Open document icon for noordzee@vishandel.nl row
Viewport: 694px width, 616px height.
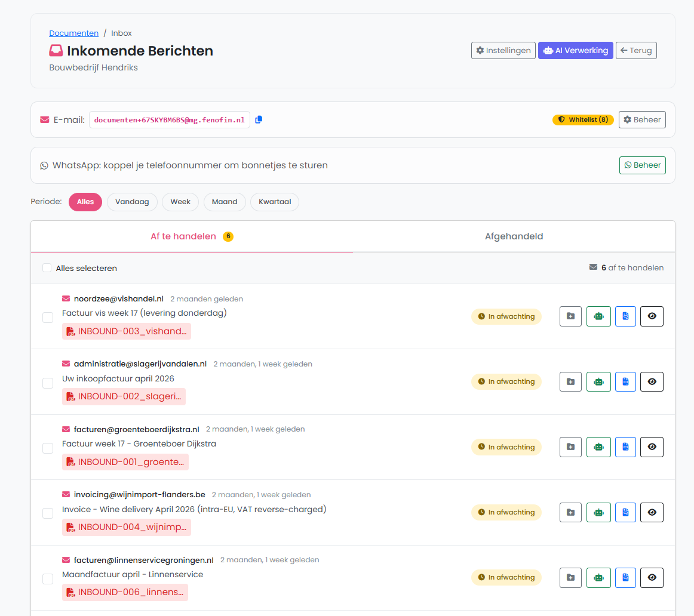point(625,316)
